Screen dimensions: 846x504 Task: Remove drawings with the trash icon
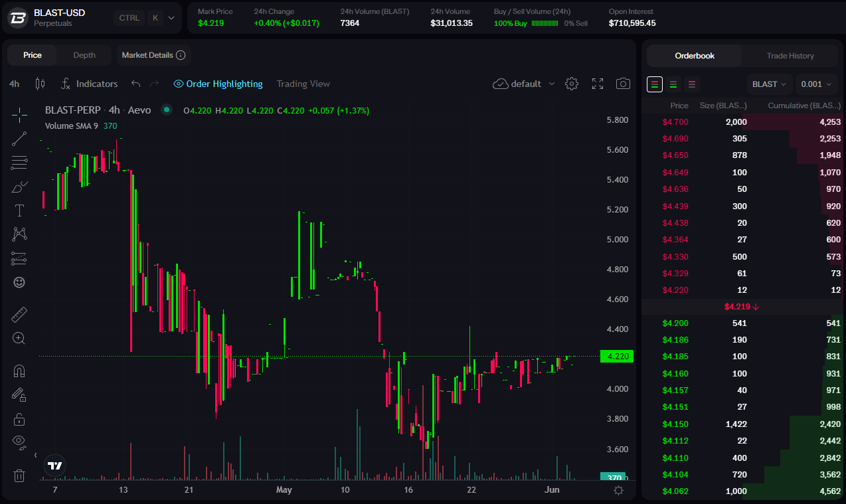coord(19,475)
